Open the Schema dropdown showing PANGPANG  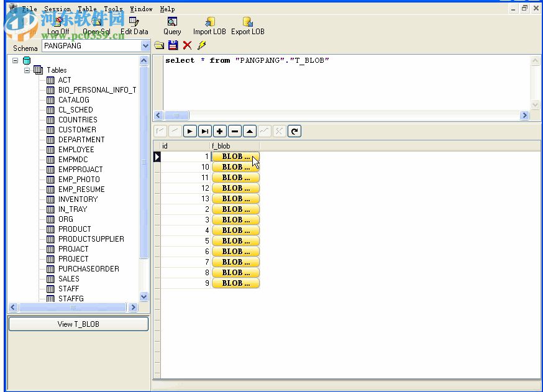tap(145, 45)
